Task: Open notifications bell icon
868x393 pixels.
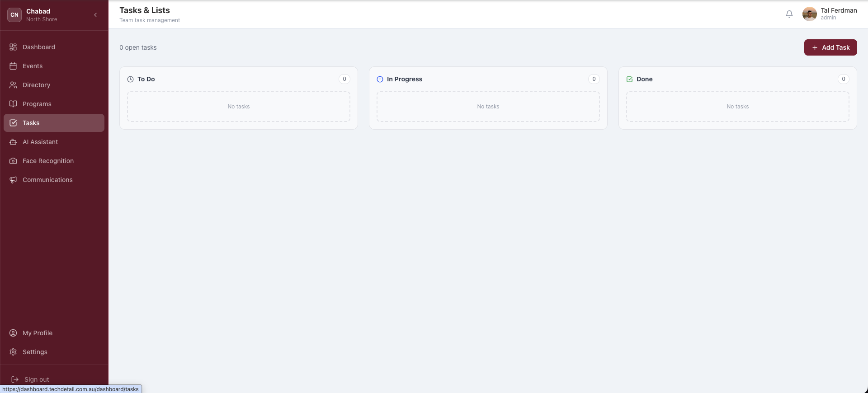Action: click(789, 14)
